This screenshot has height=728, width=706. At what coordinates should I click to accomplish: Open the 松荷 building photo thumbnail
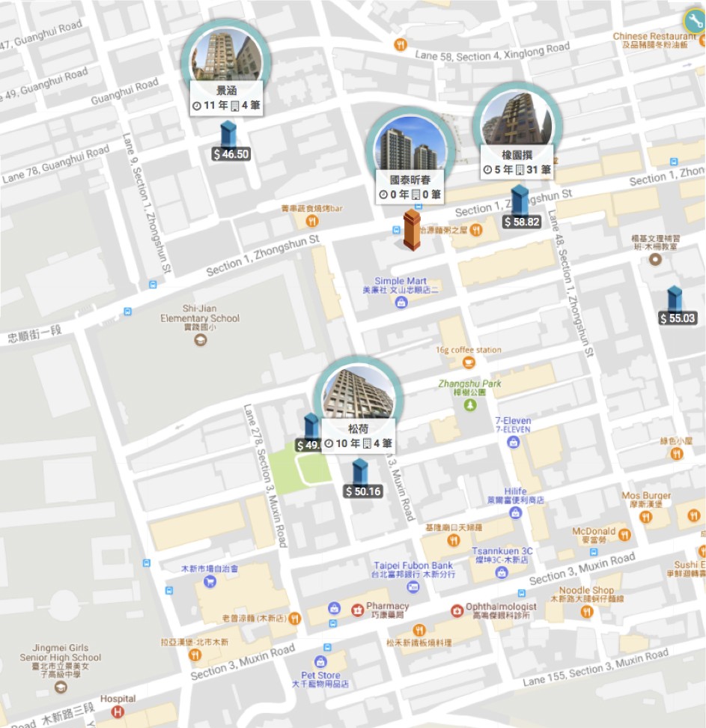pos(359,392)
